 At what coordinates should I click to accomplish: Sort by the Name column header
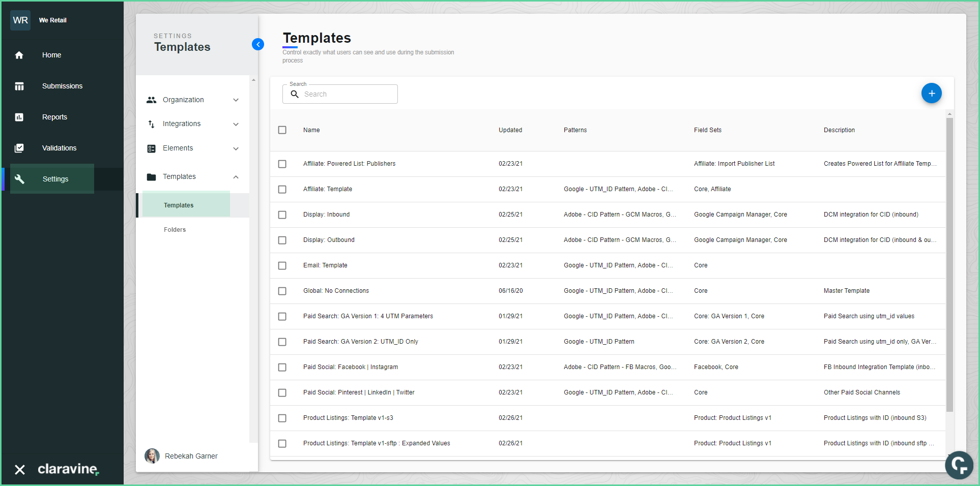click(x=311, y=130)
